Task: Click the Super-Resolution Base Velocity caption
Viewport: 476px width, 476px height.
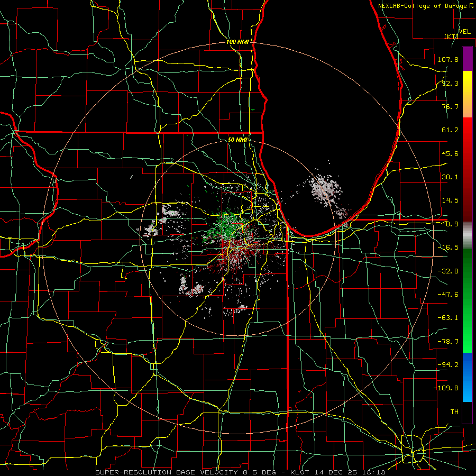Action: pyautogui.click(x=240, y=472)
